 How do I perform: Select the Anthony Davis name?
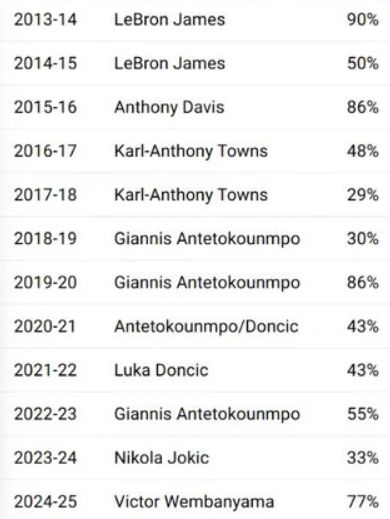click(x=169, y=108)
